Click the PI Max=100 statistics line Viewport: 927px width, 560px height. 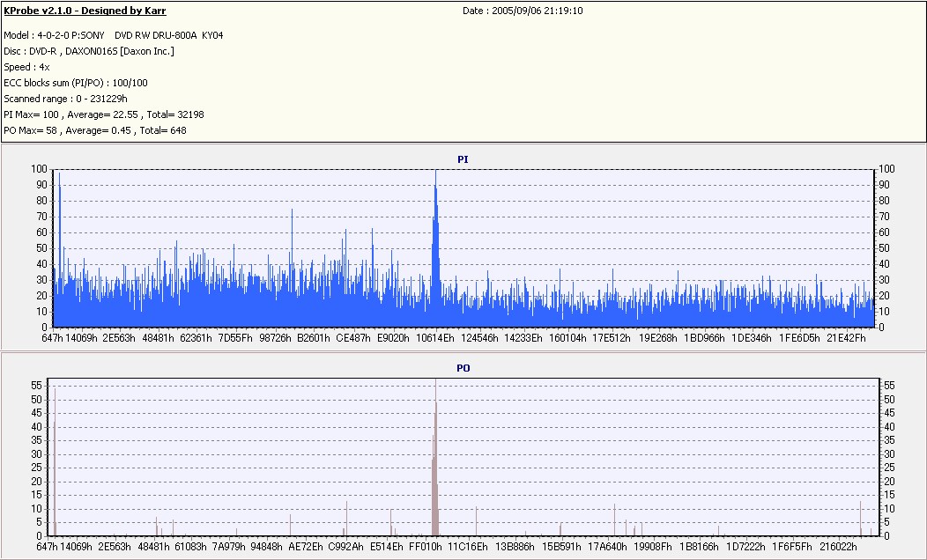point(104,114)
